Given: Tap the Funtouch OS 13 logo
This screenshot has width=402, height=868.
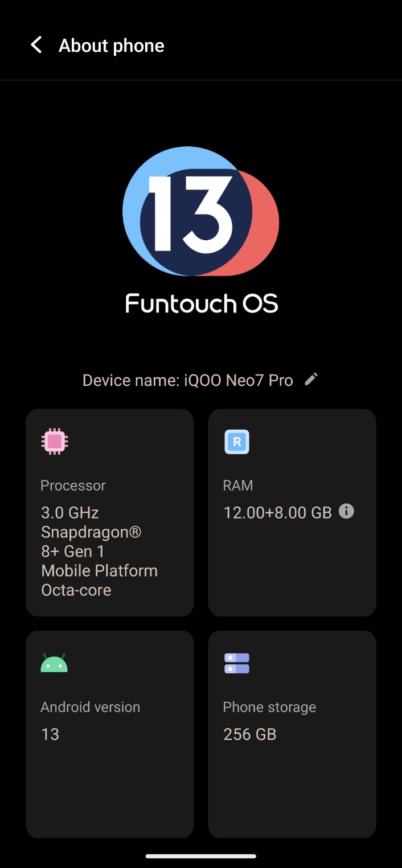Looking at the screenshot, I should (200, 212).
